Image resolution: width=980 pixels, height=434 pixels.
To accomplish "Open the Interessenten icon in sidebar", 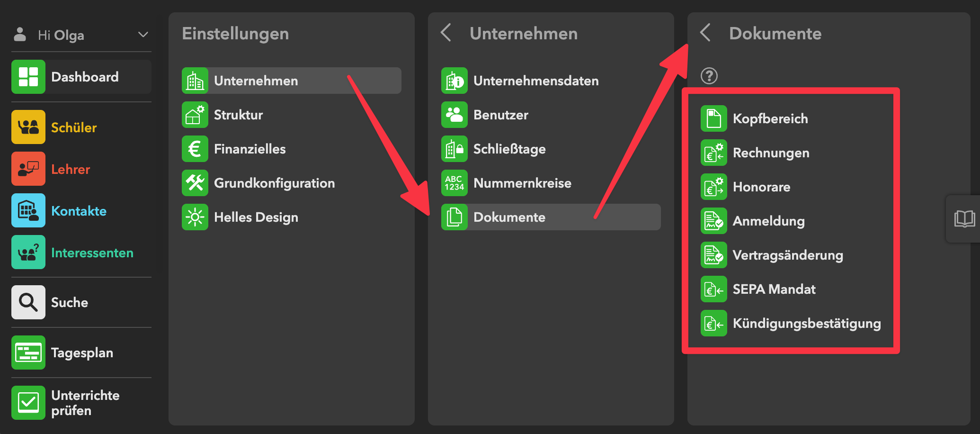I will pos(28,252).
